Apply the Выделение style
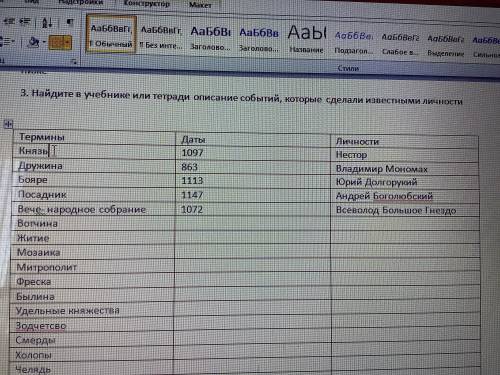The image size is (500, 375). (x=446, y=45)
